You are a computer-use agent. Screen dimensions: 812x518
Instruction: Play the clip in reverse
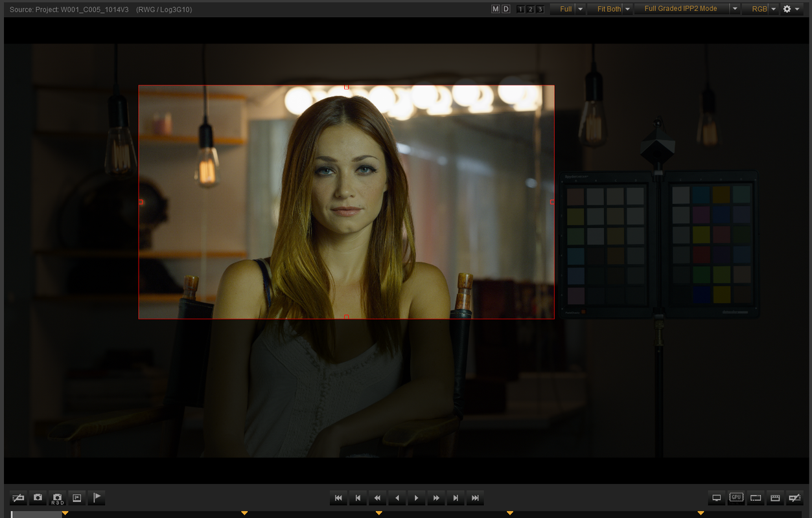click(397, 498)
